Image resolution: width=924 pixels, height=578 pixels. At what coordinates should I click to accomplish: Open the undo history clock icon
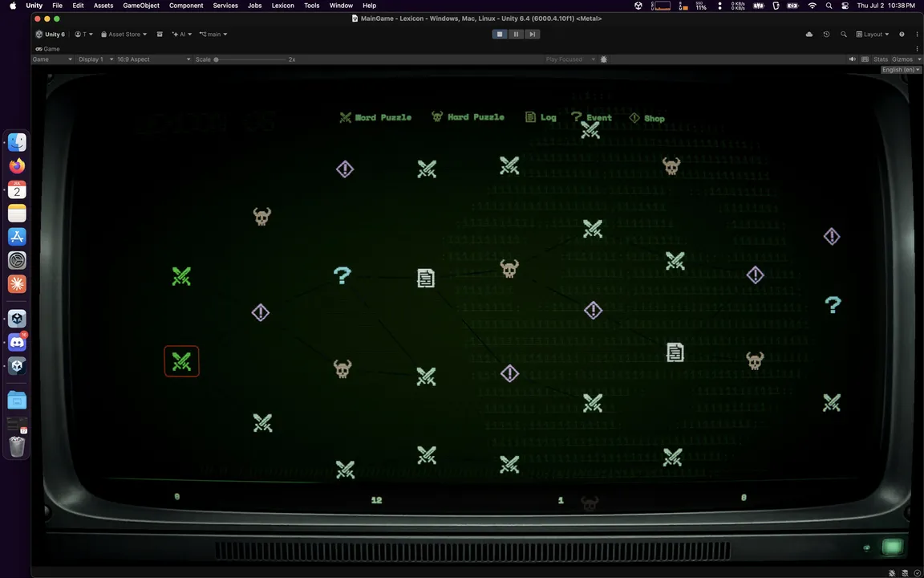click(826, 35)
